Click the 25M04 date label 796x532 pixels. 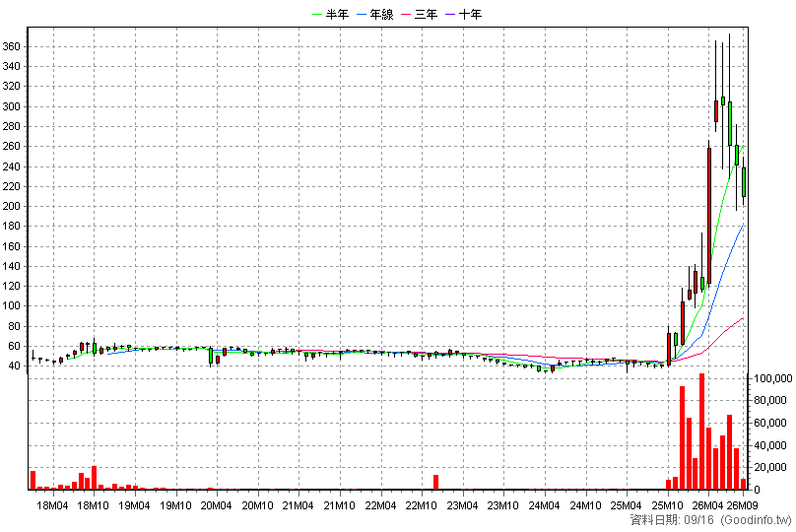tap(627, 505)
